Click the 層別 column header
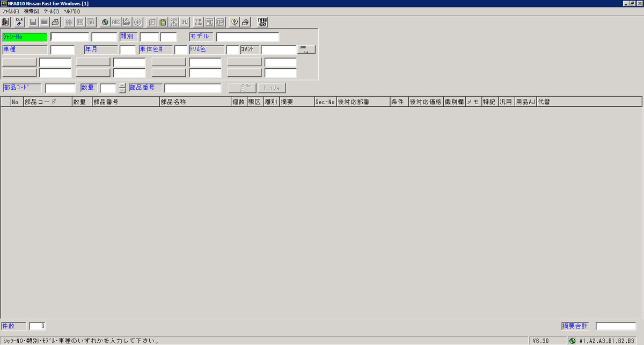644x345 pixels. [x=272, y=102]
